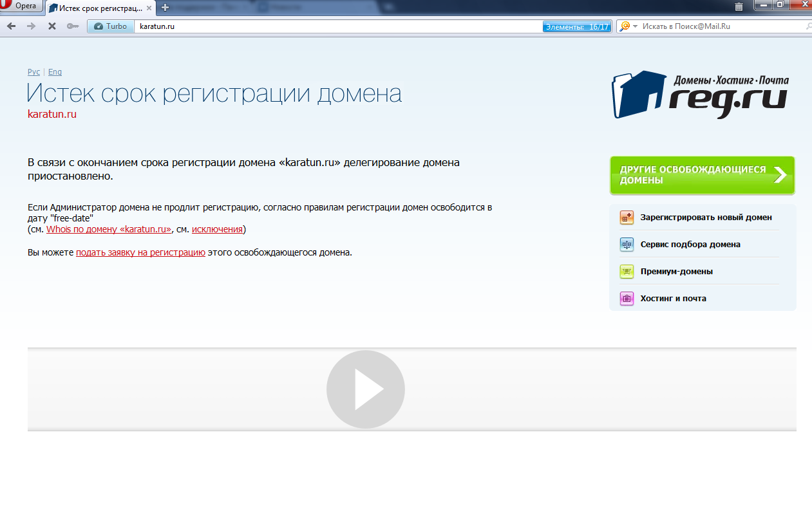Go back to previous page

pyautogui.click(x=11, y=26)
